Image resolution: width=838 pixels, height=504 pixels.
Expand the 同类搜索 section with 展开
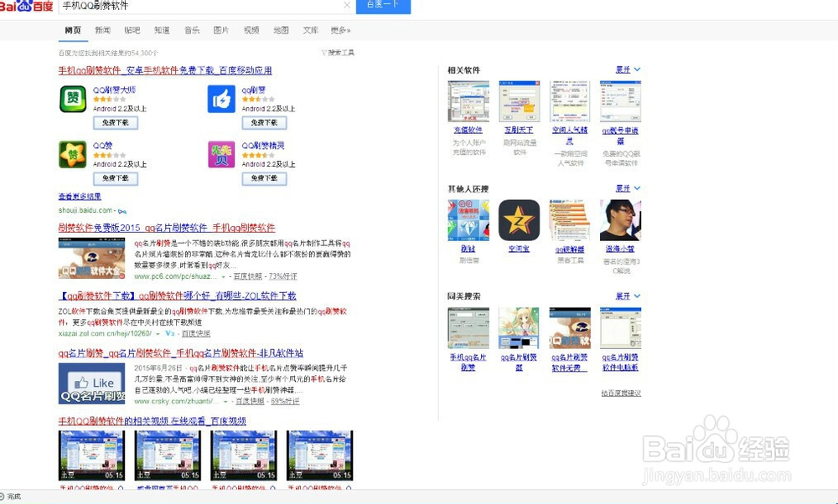tap(628, 296)
